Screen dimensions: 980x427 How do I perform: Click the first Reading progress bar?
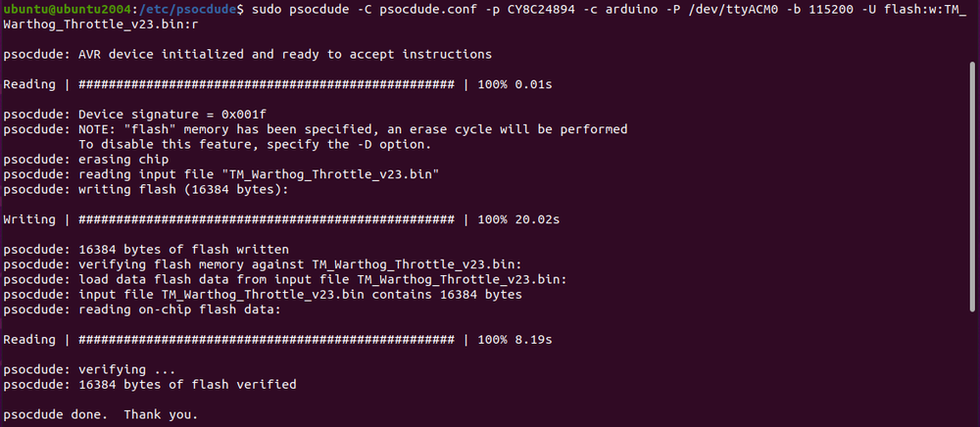coord(266,84)
